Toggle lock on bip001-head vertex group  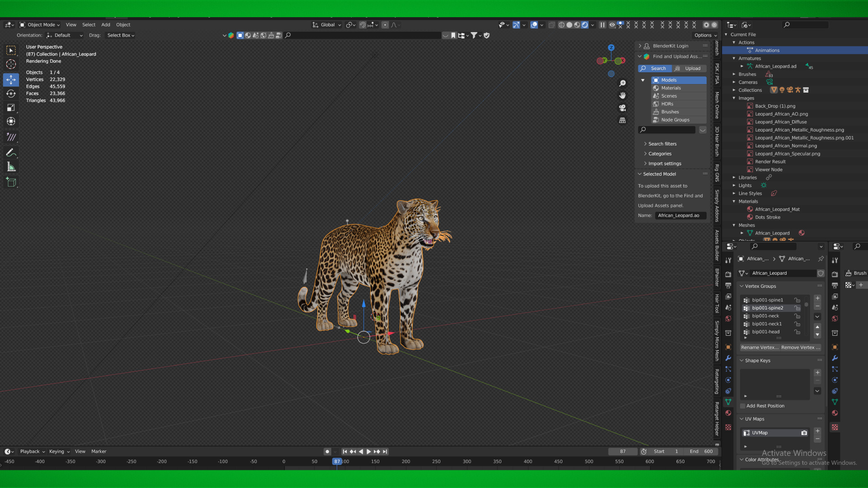point(797,332)
